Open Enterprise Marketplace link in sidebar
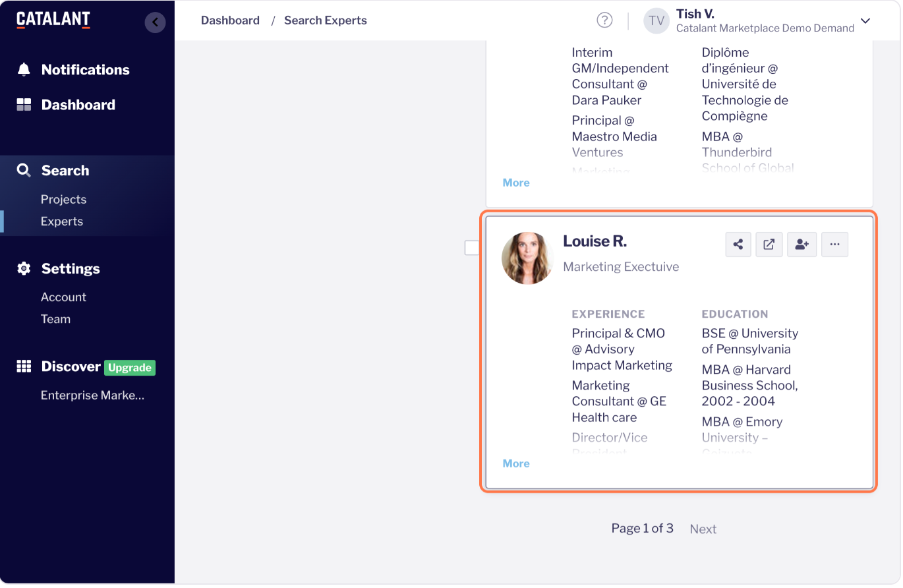Viewport: 903px width, 588px height. [x=92, y=396]
